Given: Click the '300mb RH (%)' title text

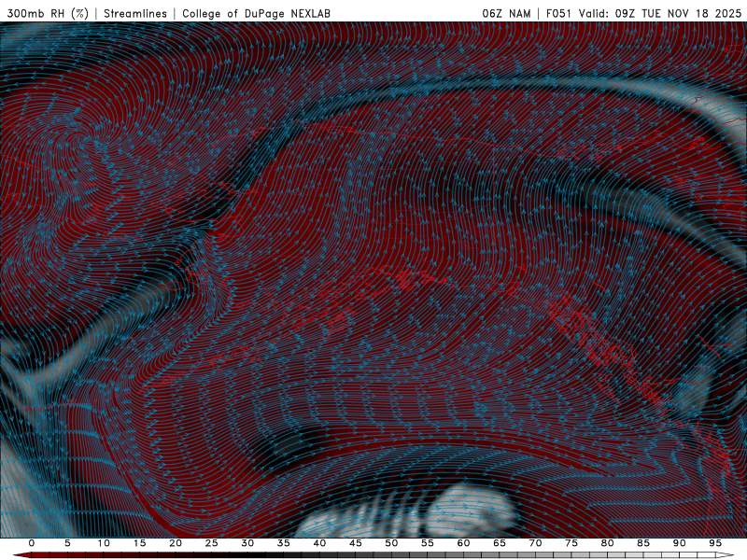Looking at the screenshot, I should 48,14.
